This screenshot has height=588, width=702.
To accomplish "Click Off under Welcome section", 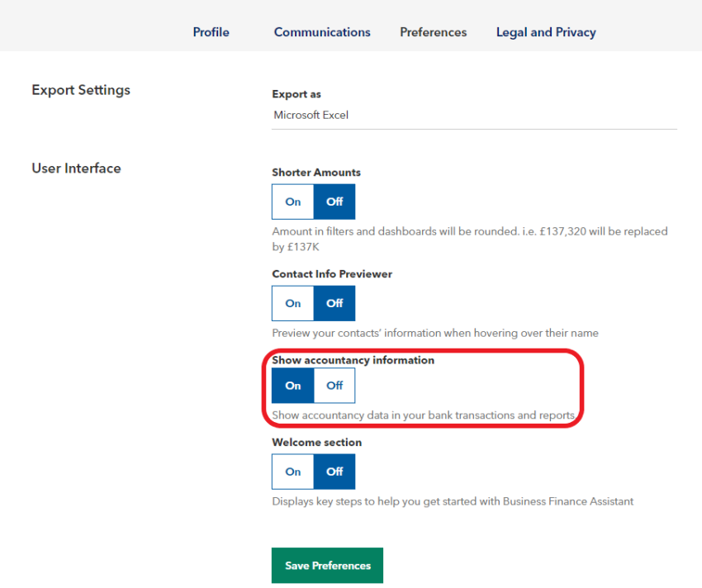I will 334,472.
